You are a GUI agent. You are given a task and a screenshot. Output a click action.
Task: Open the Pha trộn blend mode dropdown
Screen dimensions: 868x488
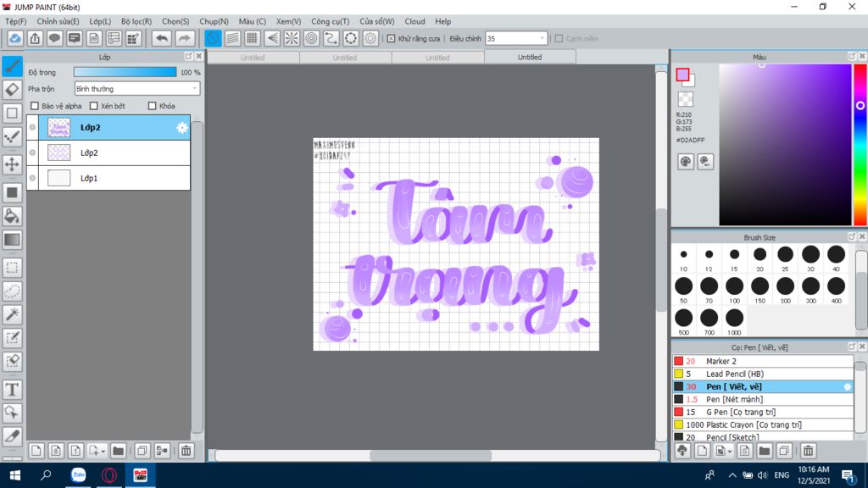click(x=136, y=88)
